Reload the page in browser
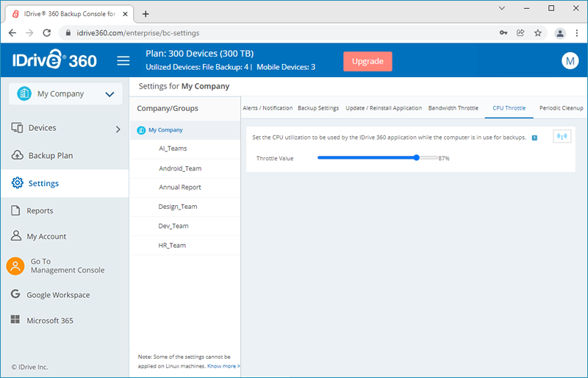The height and width of the screenshot is (378, 588). (47, 33)
